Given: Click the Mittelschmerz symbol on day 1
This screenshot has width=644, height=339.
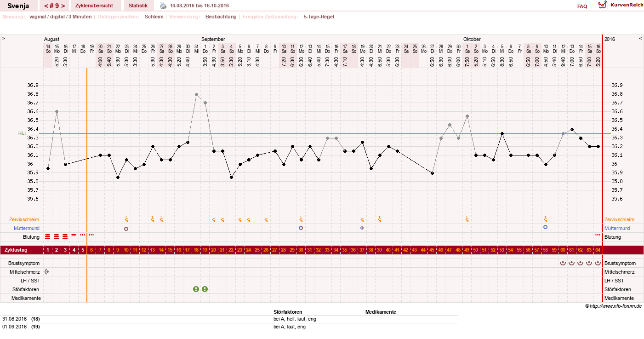Looking at the screenshot, I should pos(47,272).
